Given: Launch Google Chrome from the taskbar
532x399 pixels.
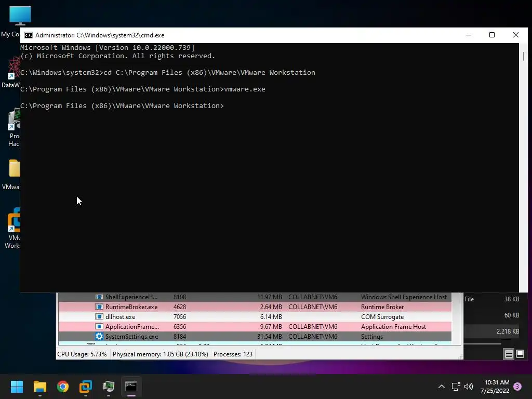Looking at the screenshot, I should tap(63, 387).
